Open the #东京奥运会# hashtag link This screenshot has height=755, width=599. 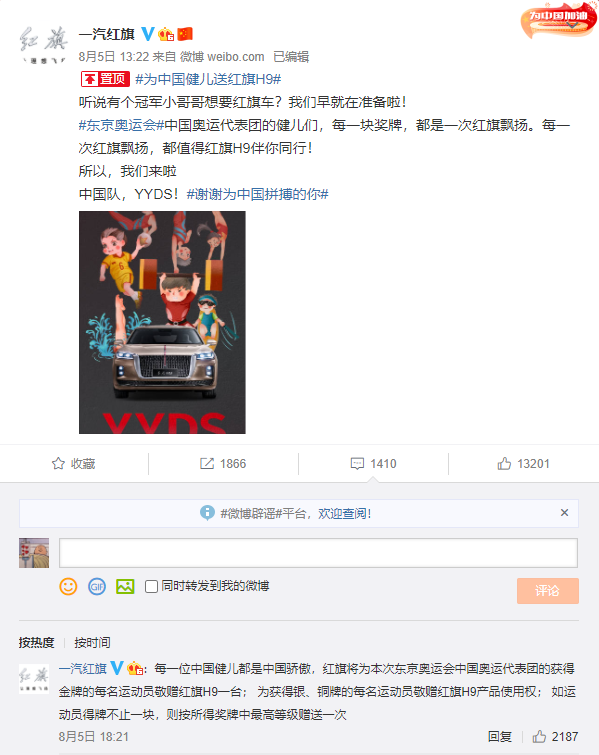pyautogui.click(x=121, y=125)
